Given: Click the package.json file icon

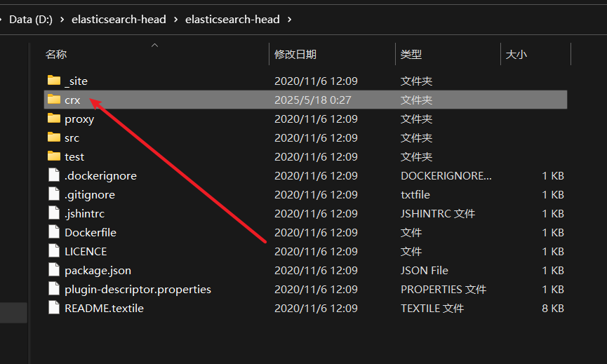Looking at the screenshot, I should 54,269.
